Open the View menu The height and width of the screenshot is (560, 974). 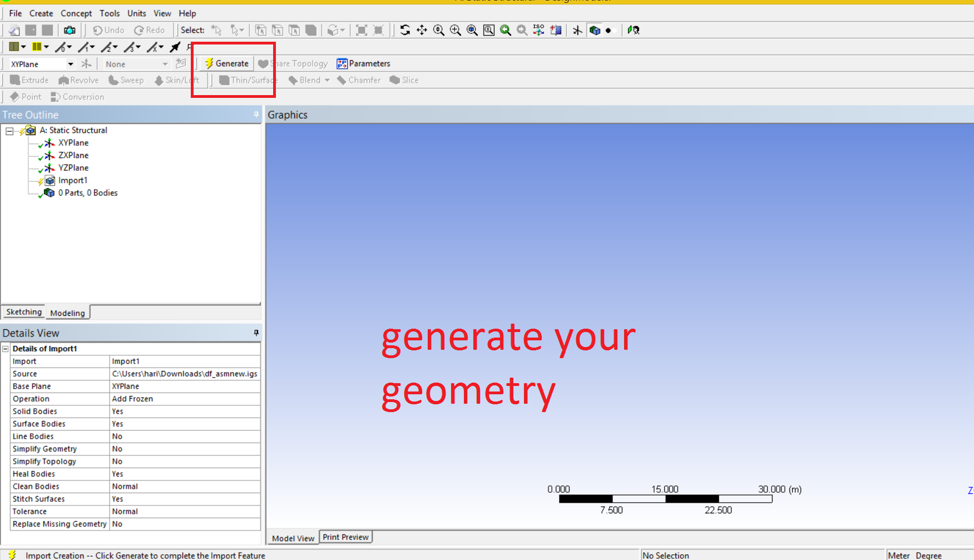point(162,13)
